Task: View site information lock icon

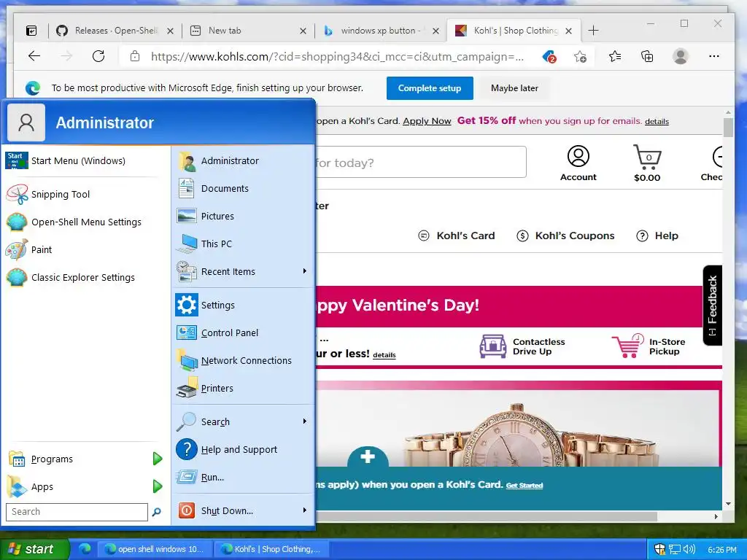Action: 135,56
